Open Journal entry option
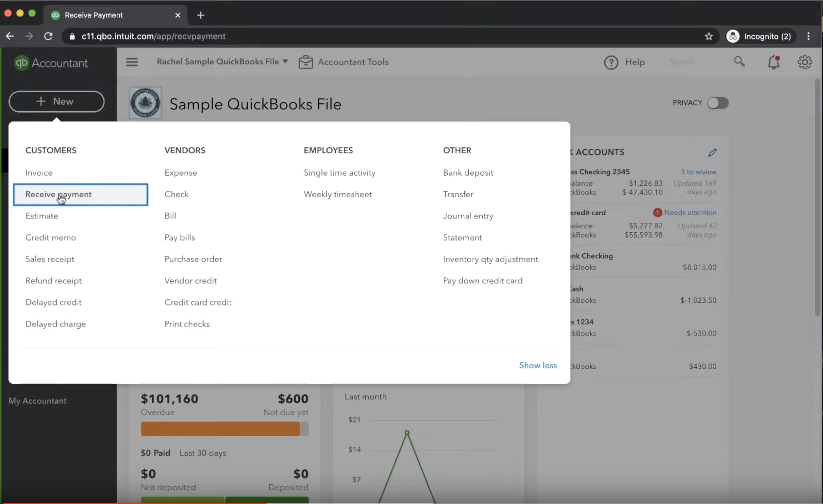 [x=468, y=216]
